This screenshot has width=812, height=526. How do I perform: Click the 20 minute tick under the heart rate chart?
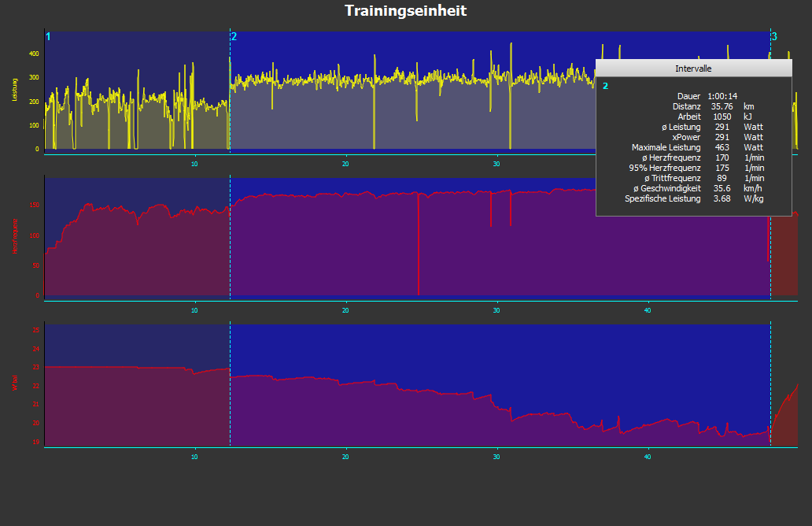[x=345, y=309]
